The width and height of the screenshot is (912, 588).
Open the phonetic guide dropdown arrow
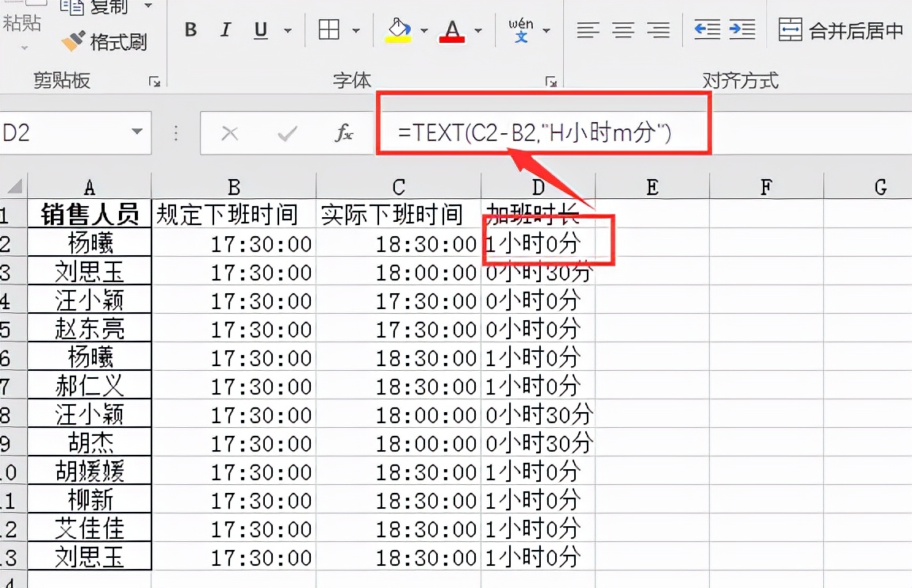pyautogui.click(x=546, y=30)
